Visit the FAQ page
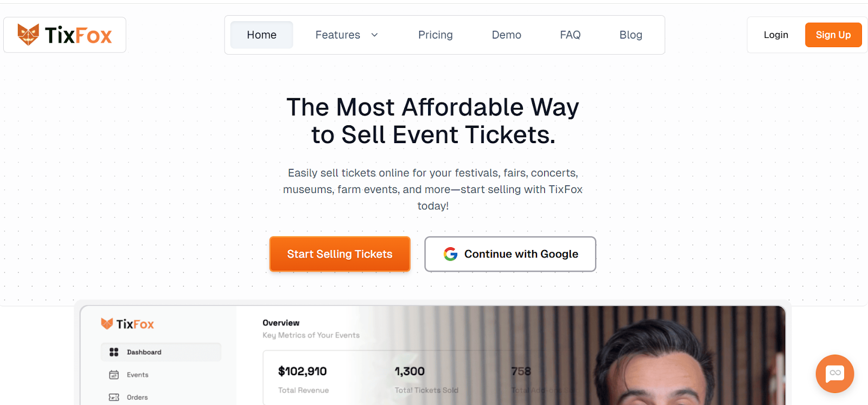Viewport: 868px width, 405px height. pos(570,35)
